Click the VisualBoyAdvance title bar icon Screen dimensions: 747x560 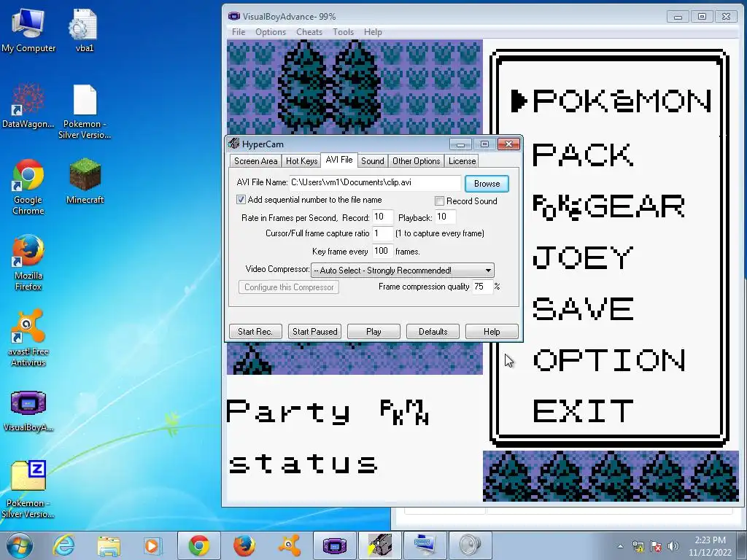234,16
